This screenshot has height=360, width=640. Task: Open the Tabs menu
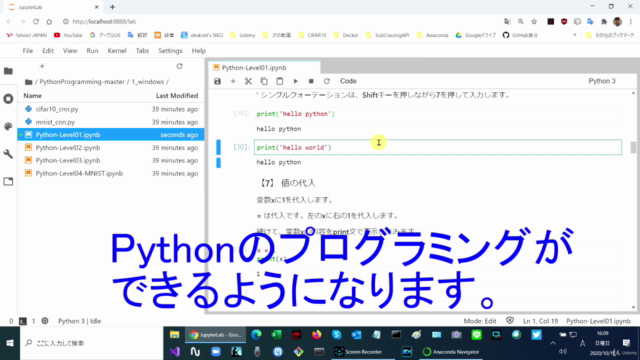(x=142, y=51)
